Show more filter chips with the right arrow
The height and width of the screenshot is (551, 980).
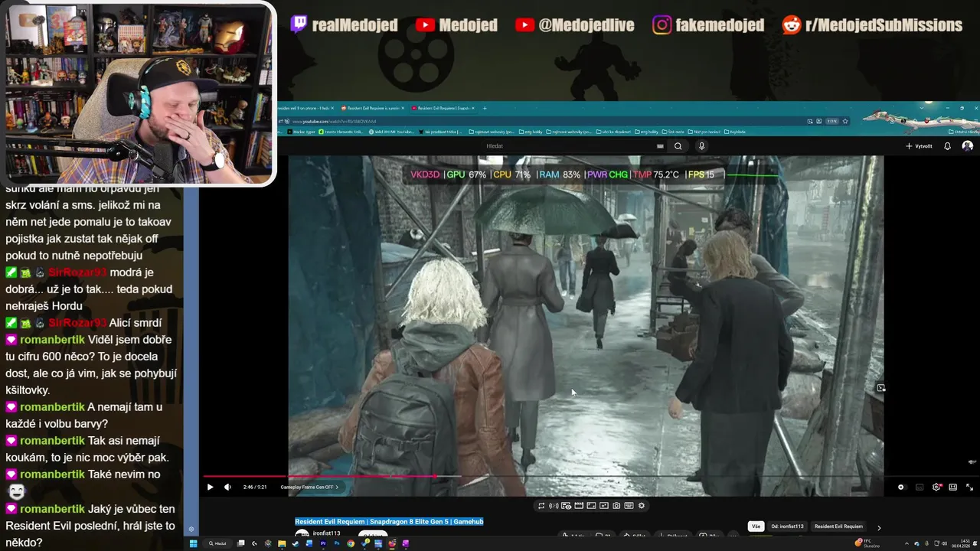(x=879, y=527)
